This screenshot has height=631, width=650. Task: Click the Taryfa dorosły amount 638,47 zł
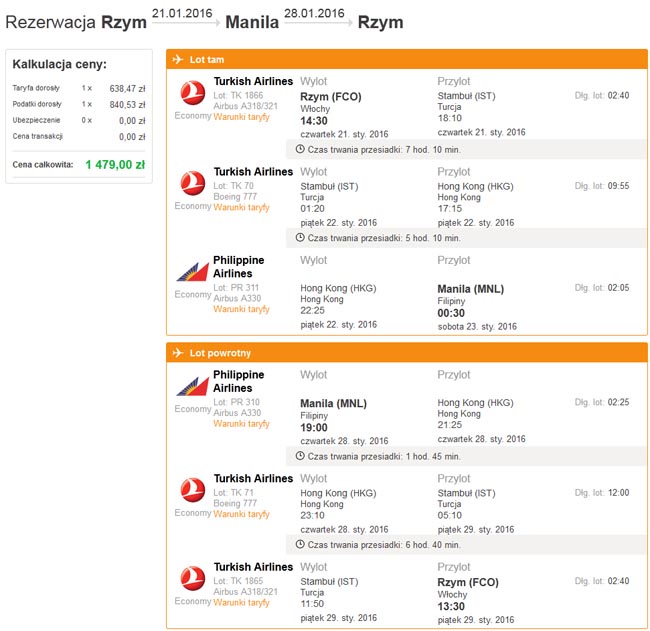tap(127, 88)
